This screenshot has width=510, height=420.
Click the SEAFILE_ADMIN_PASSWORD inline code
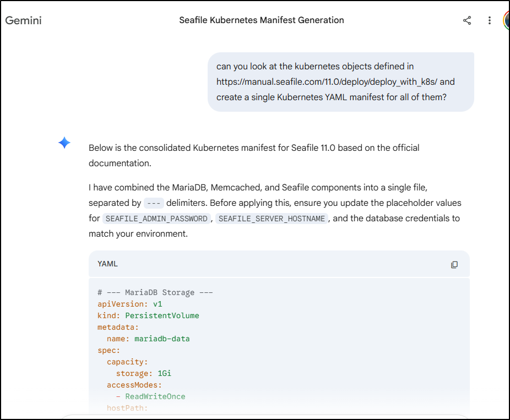click(x=156, y=219)
